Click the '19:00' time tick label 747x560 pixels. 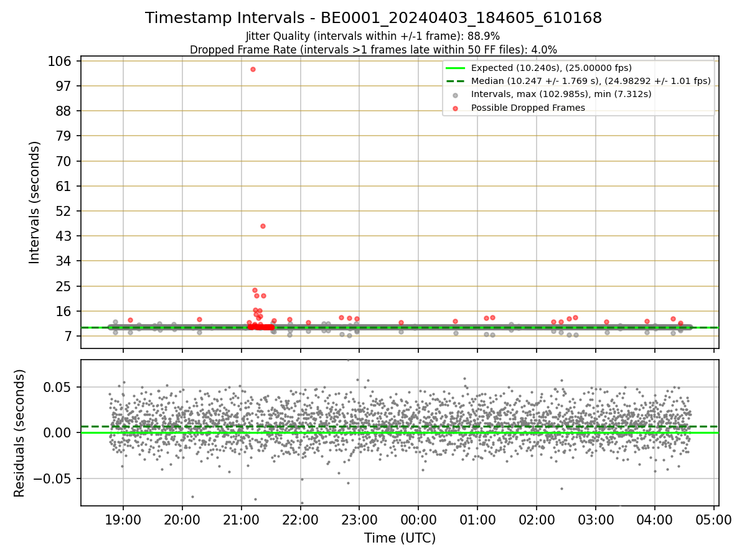click(x=123, y=519)
